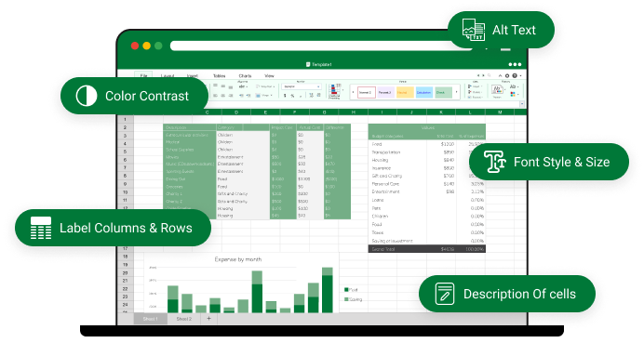Click the Transportation cell
The image size is (644, 343).
(x=386, y=152)
